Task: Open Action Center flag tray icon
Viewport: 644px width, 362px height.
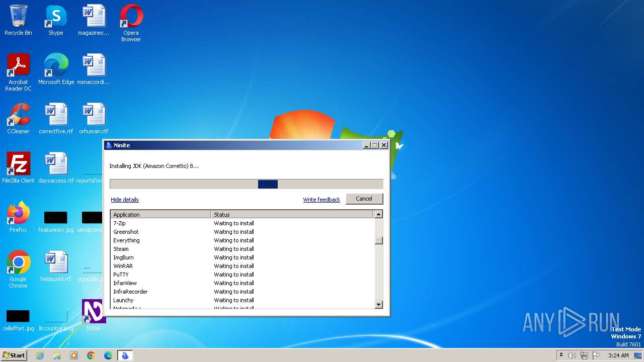Action: pos(596,355)
